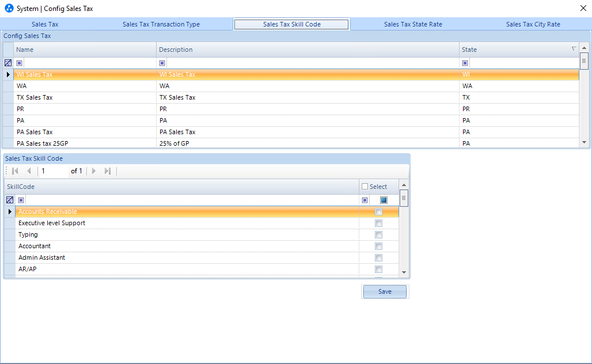Go to Sales Tax City Rate tab

[533, 24]
